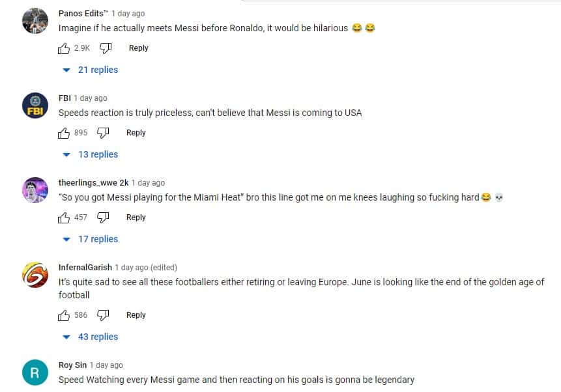
Task: Reply to the Panos Edits comment
Action: click(x=138, y=48)
